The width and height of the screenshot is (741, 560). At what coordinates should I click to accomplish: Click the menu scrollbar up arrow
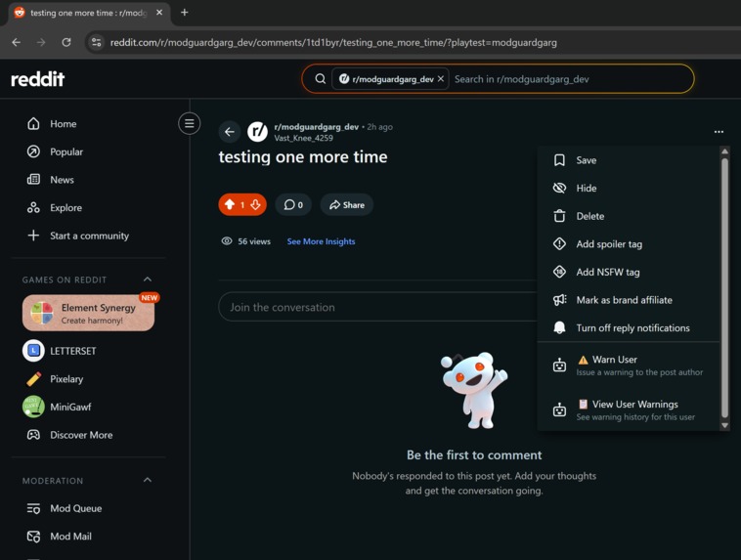coord(724,151)
